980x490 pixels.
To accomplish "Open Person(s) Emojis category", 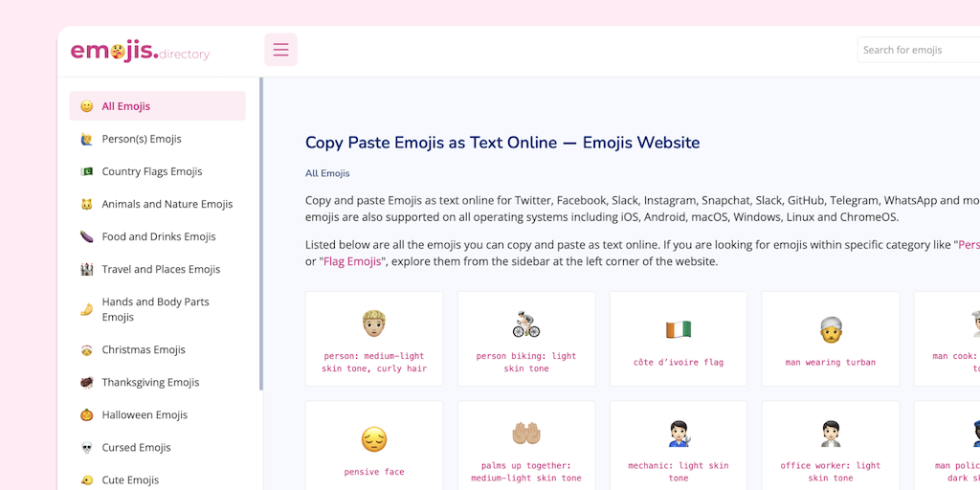I will pos(158,139).
